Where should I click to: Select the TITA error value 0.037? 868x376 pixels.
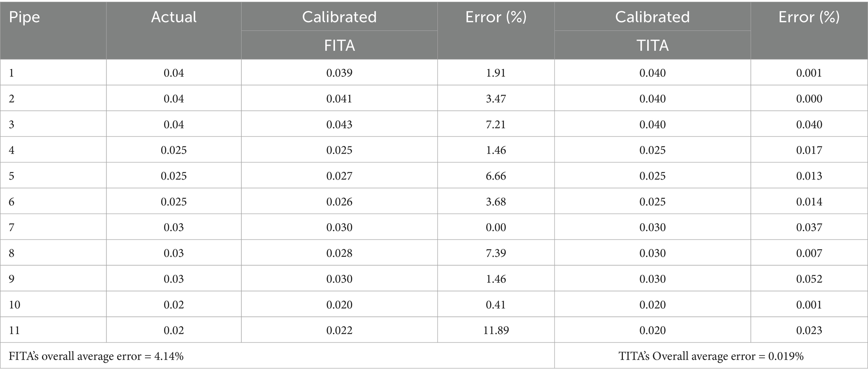click(x=809, y=227)
